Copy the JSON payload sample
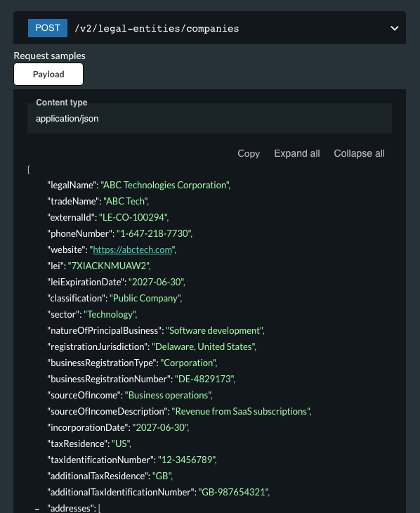Screen dimensions: 420x513 [x=249, y=153]
